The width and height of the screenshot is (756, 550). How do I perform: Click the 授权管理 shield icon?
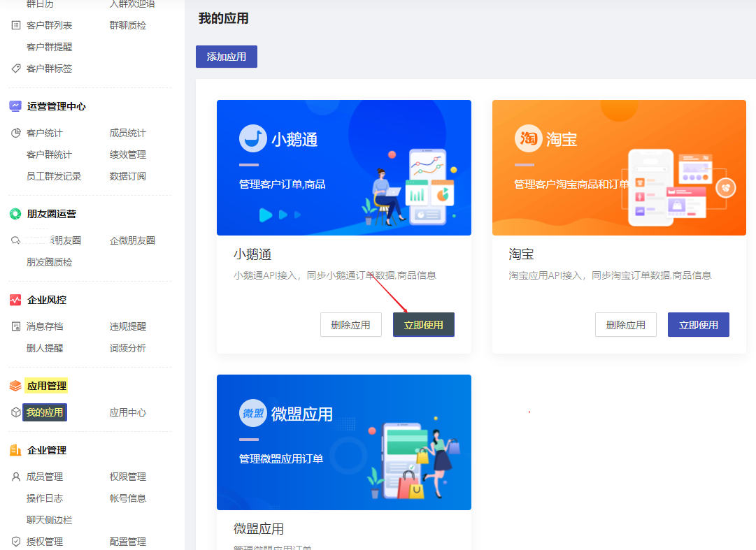pyautogui.click(x=16, y=542)
